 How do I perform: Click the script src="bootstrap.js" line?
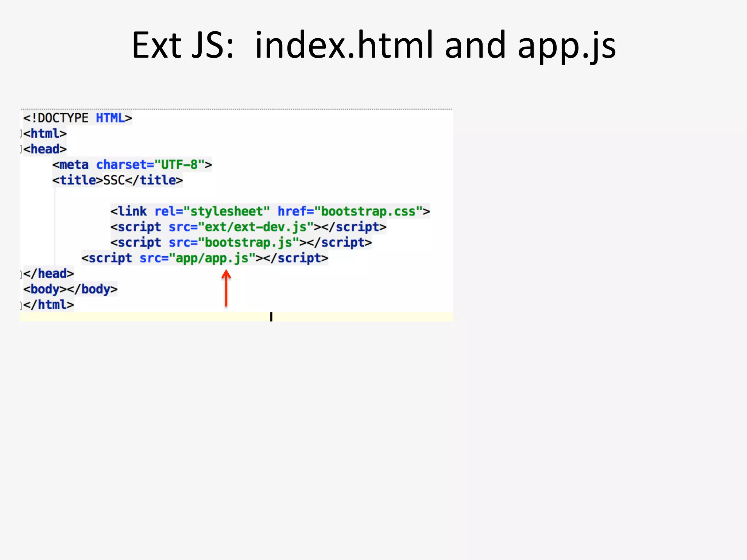241,242
